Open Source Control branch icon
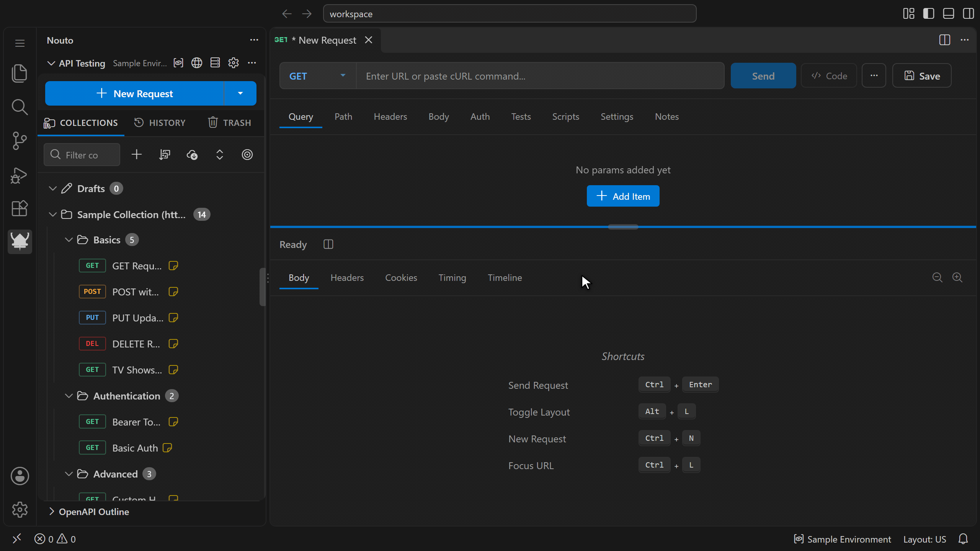This screenshot has height=551, width=980. pyautogui.click(x=20, y=141)
